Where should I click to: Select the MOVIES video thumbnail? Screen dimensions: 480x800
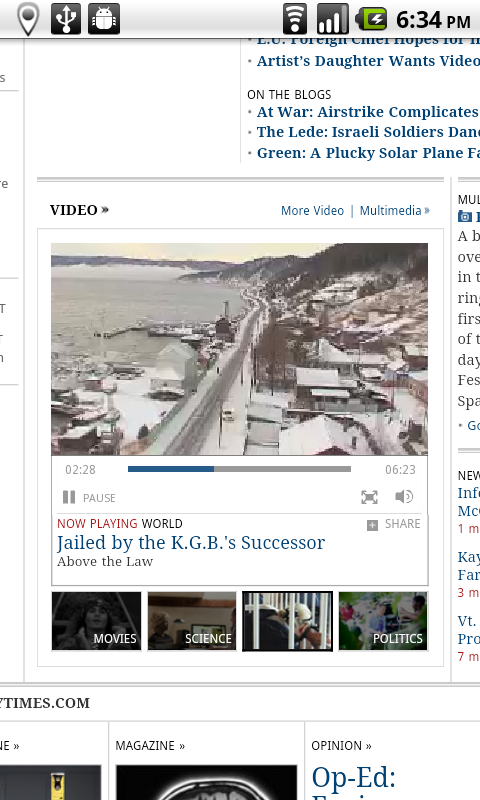[x=96, y=621]
